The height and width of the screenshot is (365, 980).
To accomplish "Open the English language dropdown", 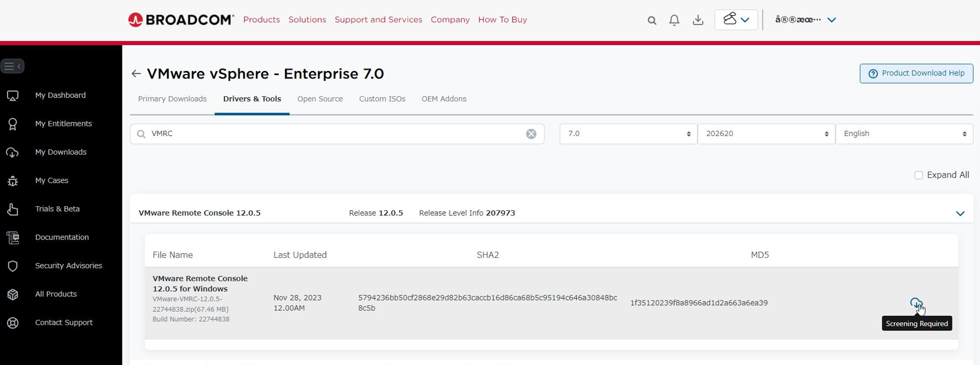I will [904, 134].
